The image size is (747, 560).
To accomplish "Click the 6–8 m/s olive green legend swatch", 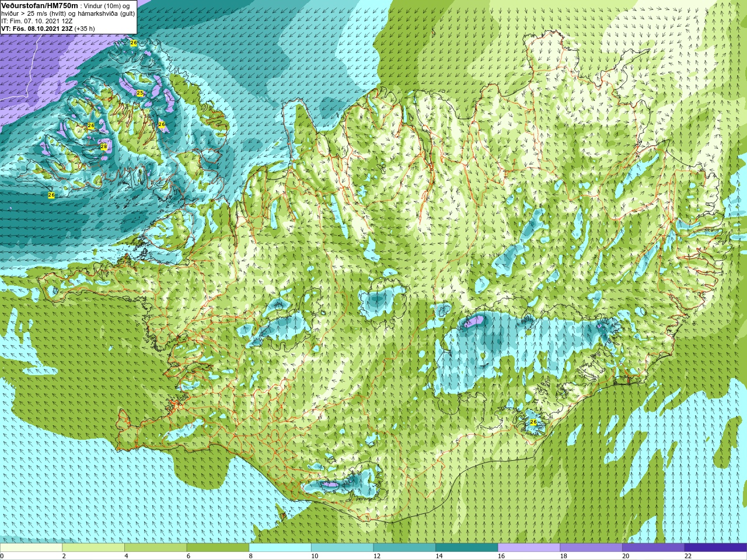I will (x=218, y=548).
